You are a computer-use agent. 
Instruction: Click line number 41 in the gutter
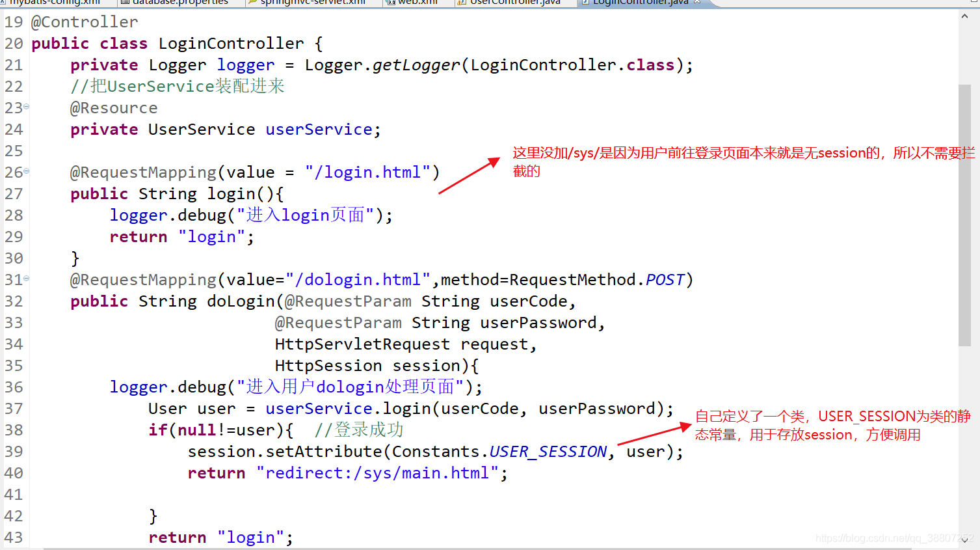[14, 495]
